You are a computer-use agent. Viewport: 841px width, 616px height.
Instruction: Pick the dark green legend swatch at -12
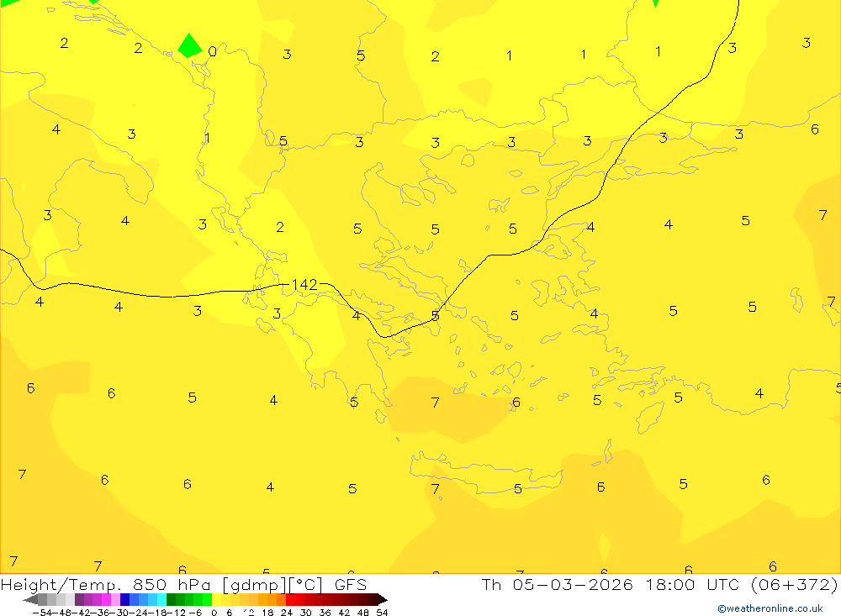click(x=171, y=599)
